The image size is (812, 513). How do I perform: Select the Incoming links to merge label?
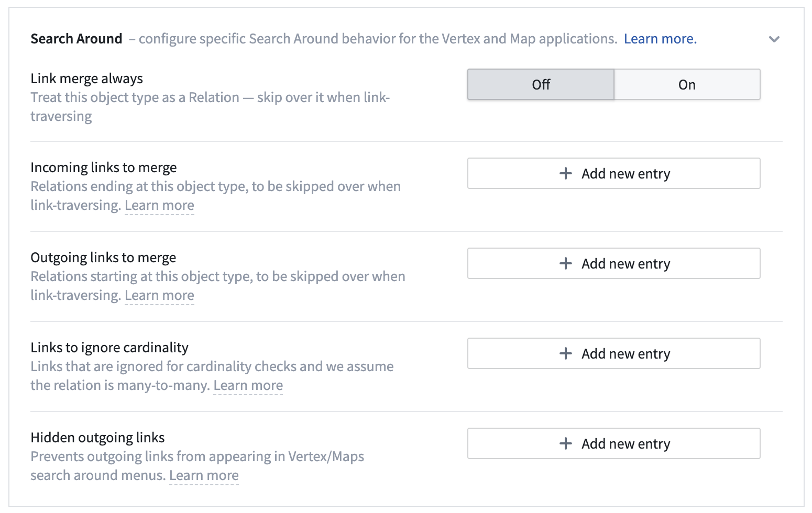[104, 168]
